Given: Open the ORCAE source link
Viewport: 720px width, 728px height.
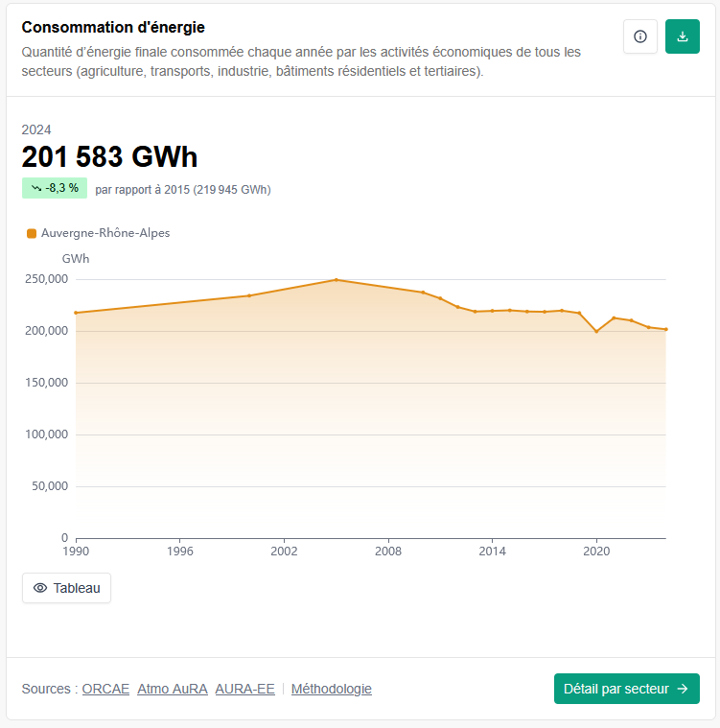Looking at the screenshot, I should pos(105,689).
